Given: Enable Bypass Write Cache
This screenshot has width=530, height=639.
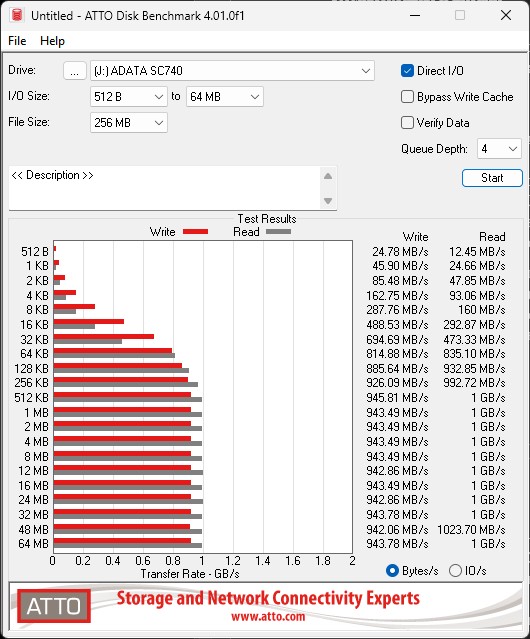Looking at the screenshot, I should click(x=407, y=97).
